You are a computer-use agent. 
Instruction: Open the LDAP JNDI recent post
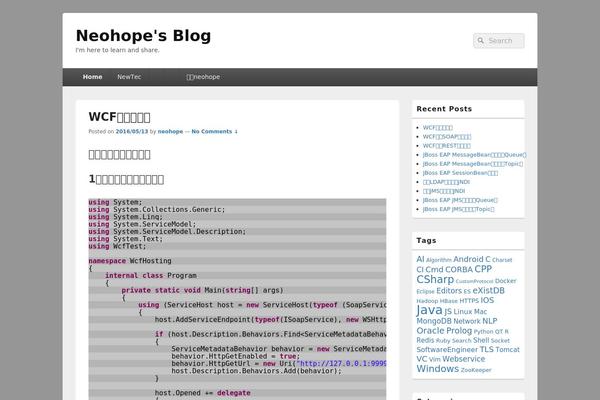point(446,182)
